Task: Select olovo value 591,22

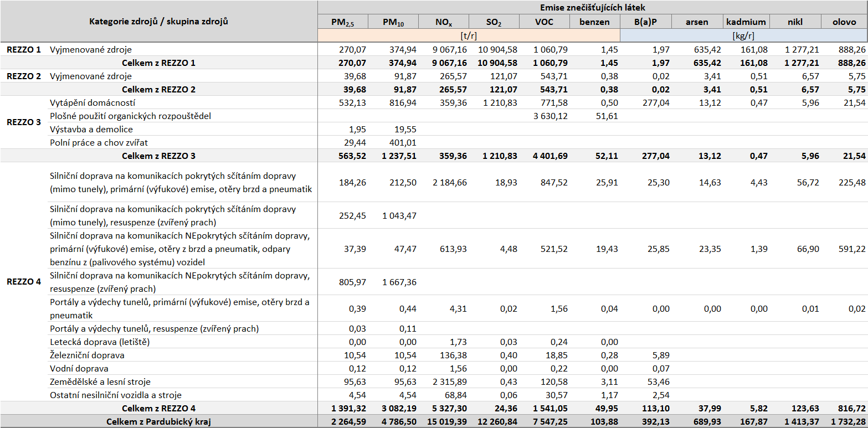Action: (x=852, y=249)
